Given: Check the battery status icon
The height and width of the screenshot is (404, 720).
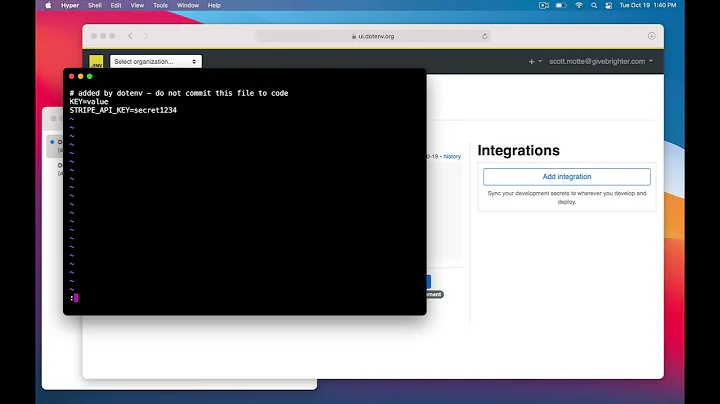Looking at the screenshot, I should pyautogui.click(x=561, y=6).
